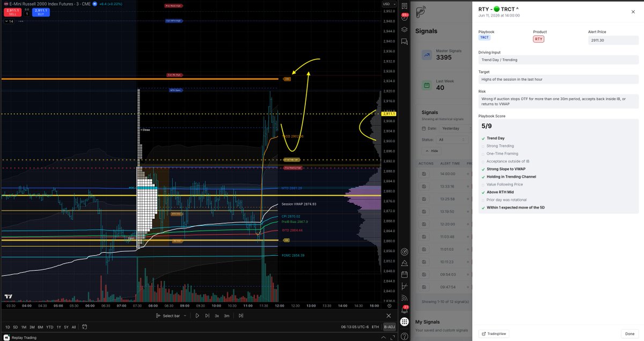Click the Above RTH Mid item
The width and height of the screenshot is (644, 341).
[x=499, y=192]
